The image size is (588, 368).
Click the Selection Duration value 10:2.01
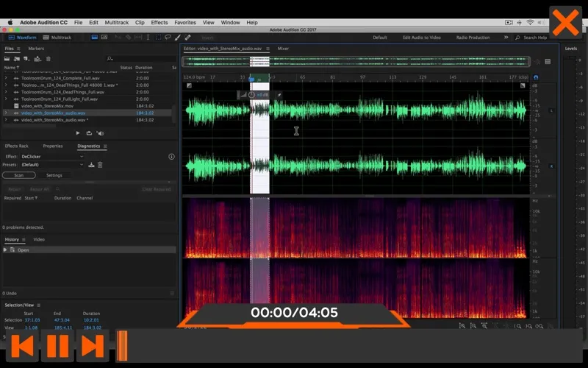point(91,320)
